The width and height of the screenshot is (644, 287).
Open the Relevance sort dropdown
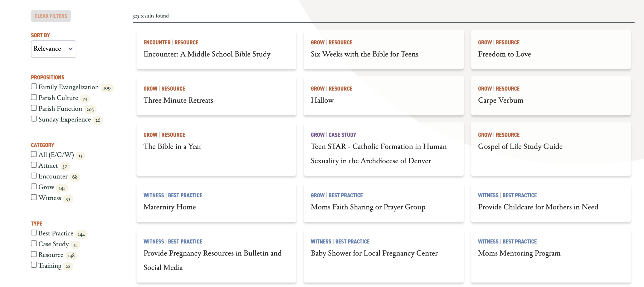53,49
